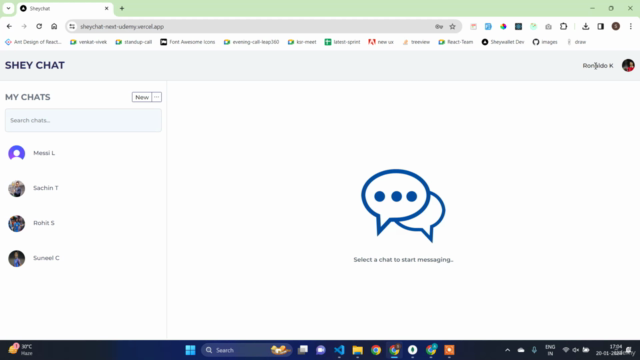
Task: Bookmark this page with the star
Action: 453,27
